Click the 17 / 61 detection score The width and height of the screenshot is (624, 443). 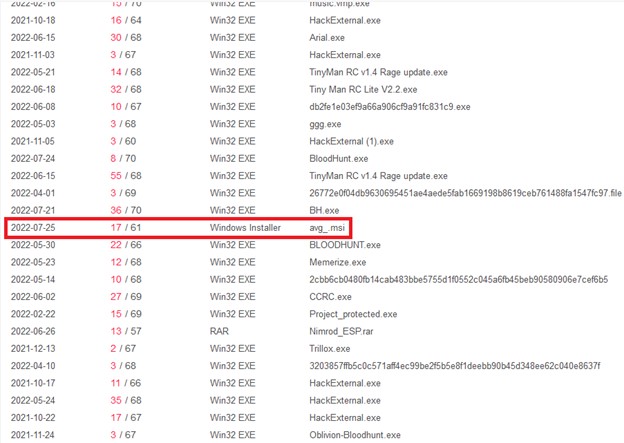click(125, 228)
